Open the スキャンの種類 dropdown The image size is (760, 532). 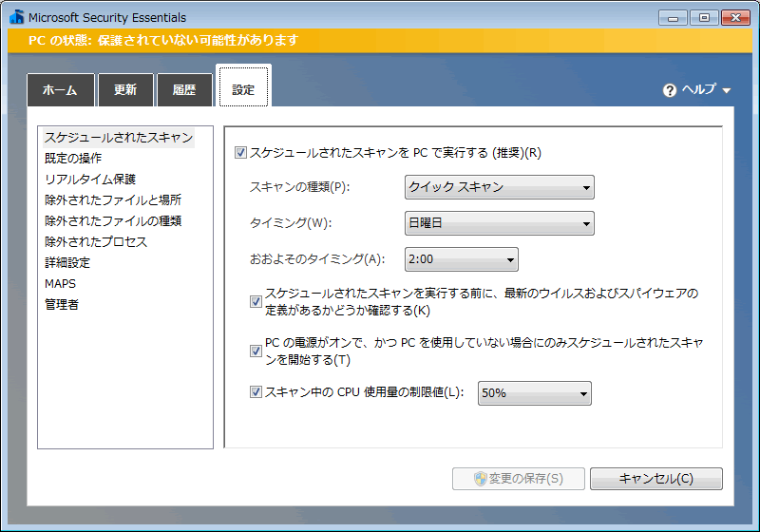(500, 187)
